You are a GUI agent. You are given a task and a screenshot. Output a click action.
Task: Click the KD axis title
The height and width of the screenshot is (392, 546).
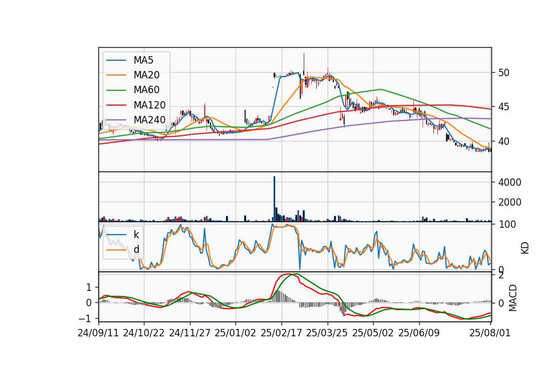point(525,248)
